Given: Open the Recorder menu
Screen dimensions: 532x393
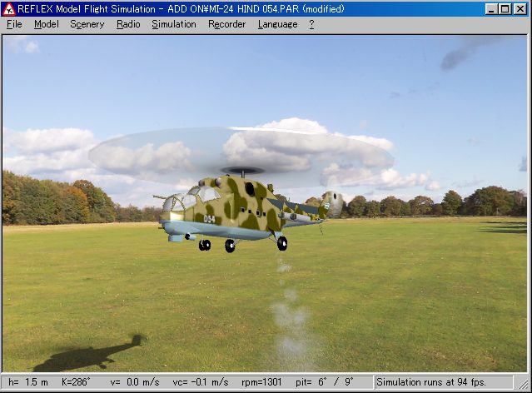Looking at the screenshot, I should coord(226,24).
